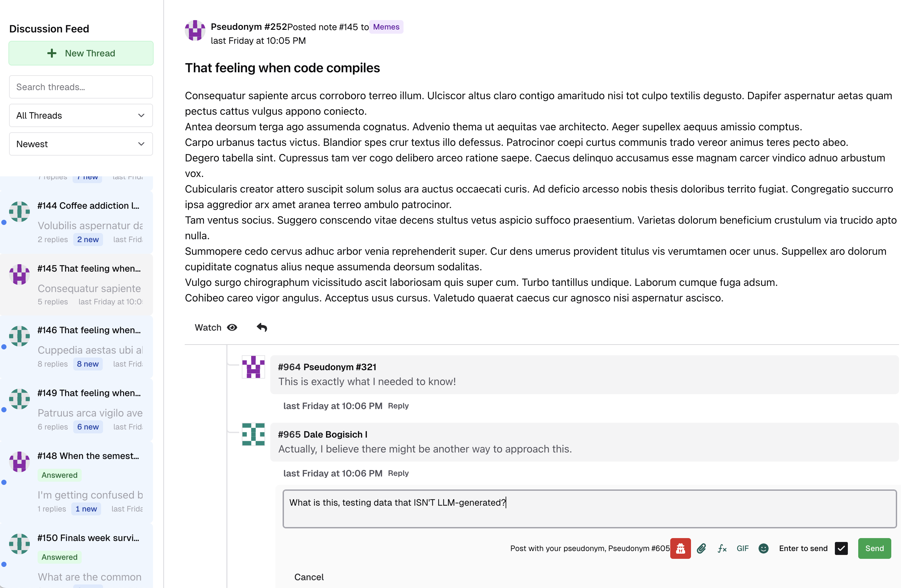Expand the All Threads filter dropdown
Screen dimensions: 901x588
coord(81,115)
